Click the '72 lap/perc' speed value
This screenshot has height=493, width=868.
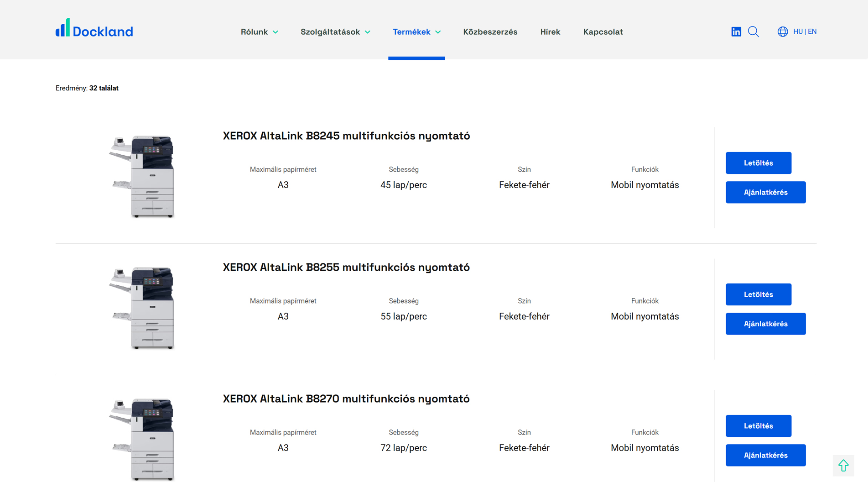404,448
